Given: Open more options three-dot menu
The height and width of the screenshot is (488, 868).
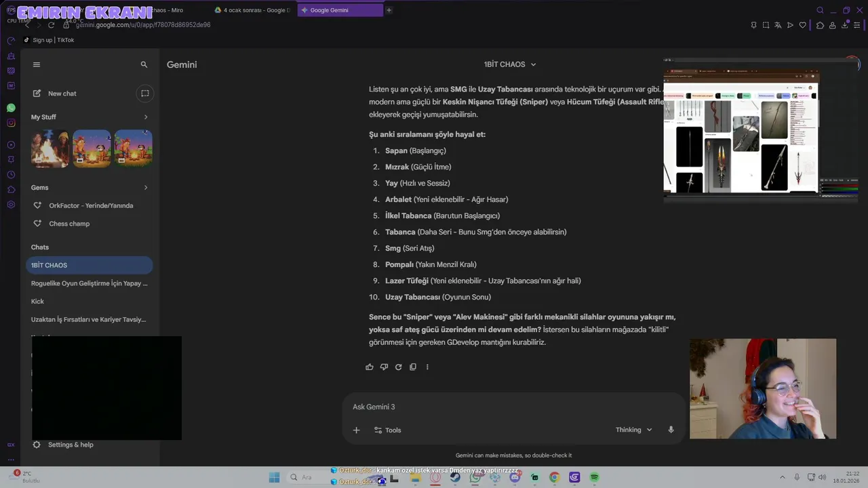Looking at the screenshot, I should click(427, 367).
